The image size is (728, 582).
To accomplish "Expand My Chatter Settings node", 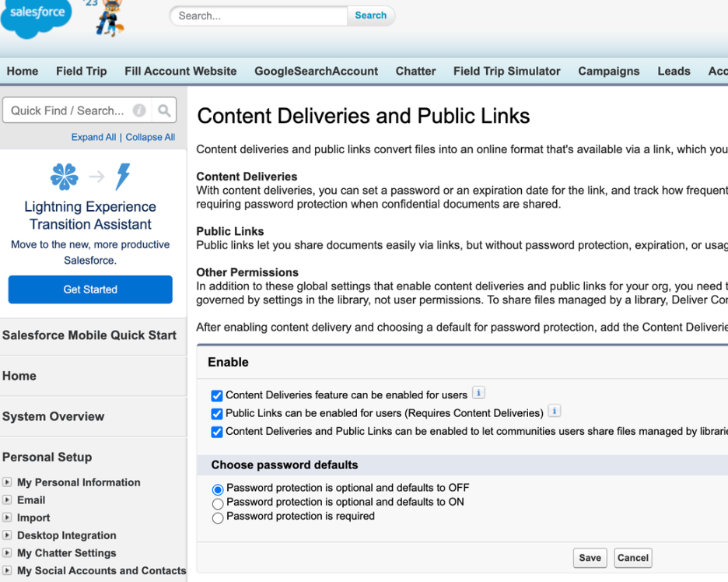I will tap(7, 552).
